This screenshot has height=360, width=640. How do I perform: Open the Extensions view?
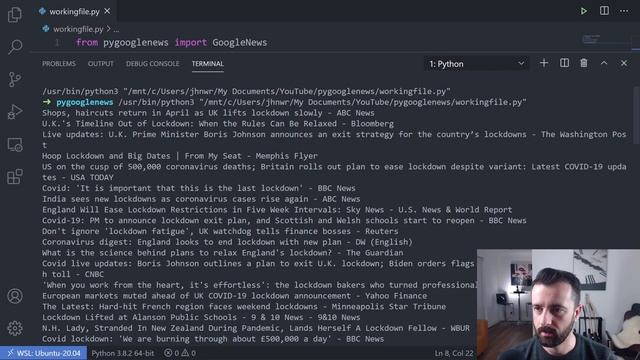click(x=15, y=177)
